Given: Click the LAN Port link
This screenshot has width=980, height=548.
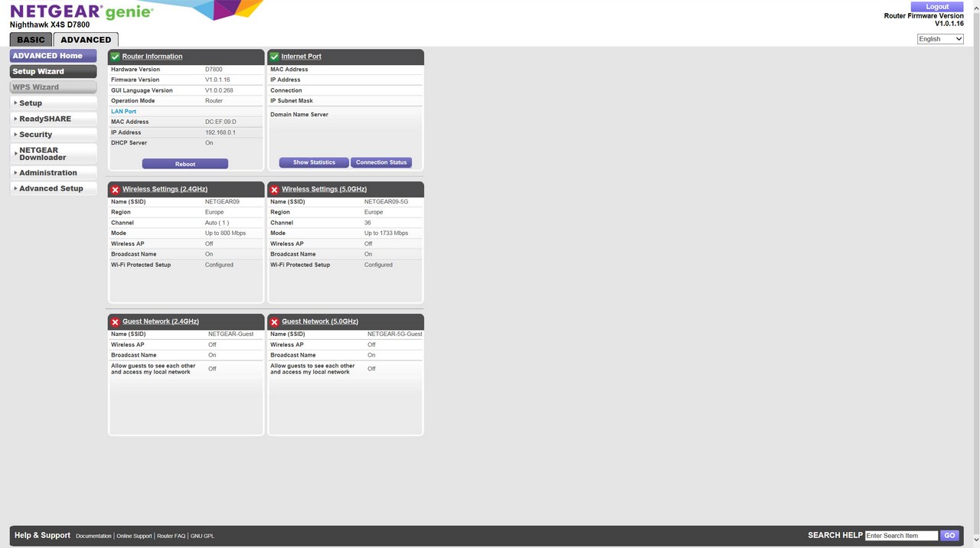Looking at the screenshot, I should click(x=123, y=112).
